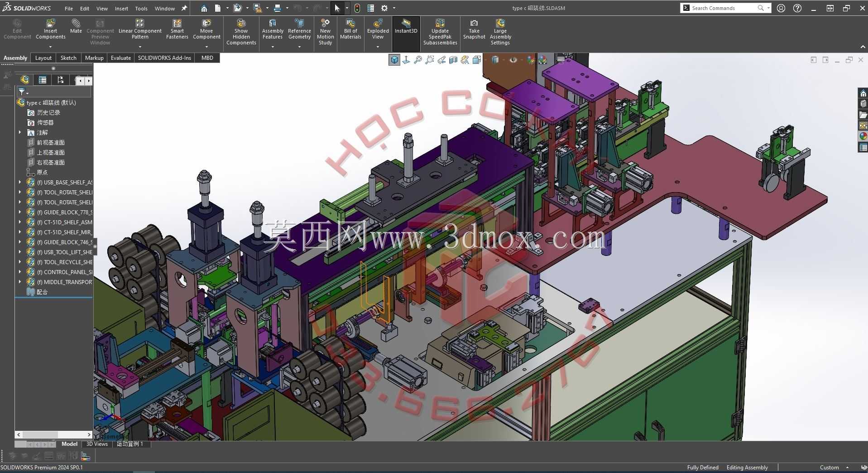Expand the GUIDE_BLOCK_778 component
The width and height of the screenshot is (868, 473).
(x=19, y=212)
